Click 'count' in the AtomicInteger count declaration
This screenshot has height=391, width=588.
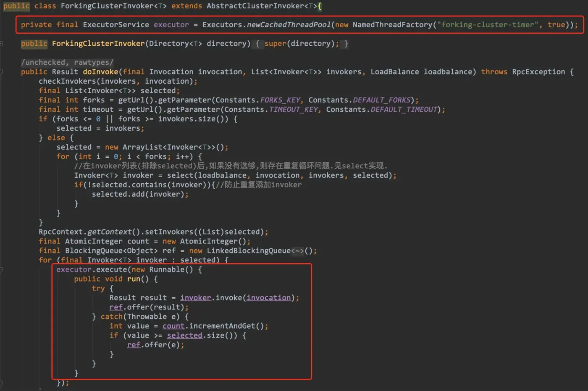(x=138, y=241)
